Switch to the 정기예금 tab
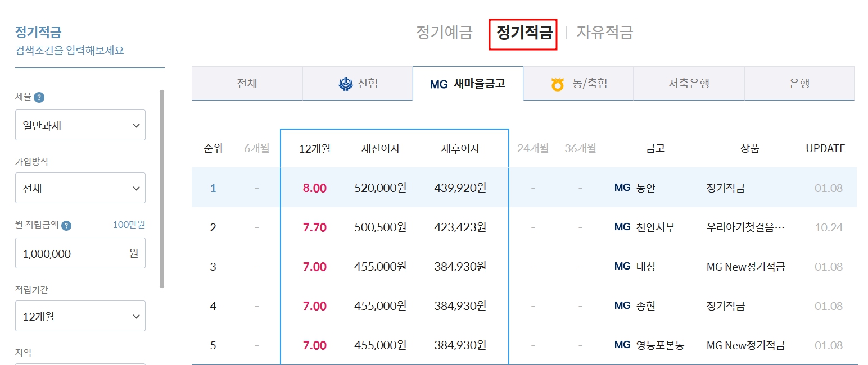 pos(445,33)
